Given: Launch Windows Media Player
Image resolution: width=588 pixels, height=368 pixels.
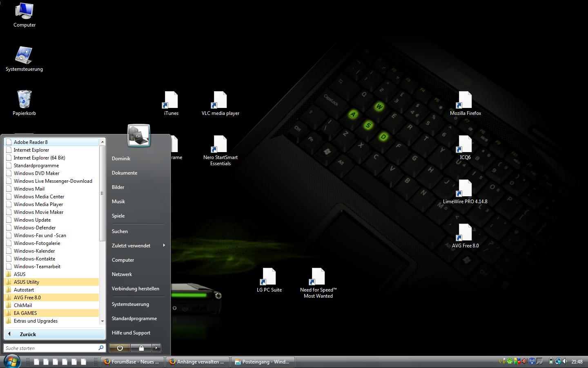Looking at the screenshot, I should tap(51, 204).
